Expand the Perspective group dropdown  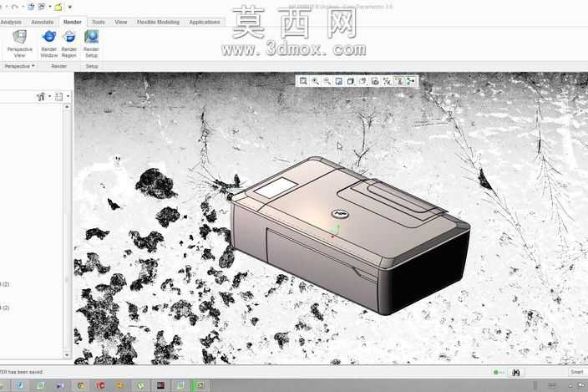click(19, 66)
